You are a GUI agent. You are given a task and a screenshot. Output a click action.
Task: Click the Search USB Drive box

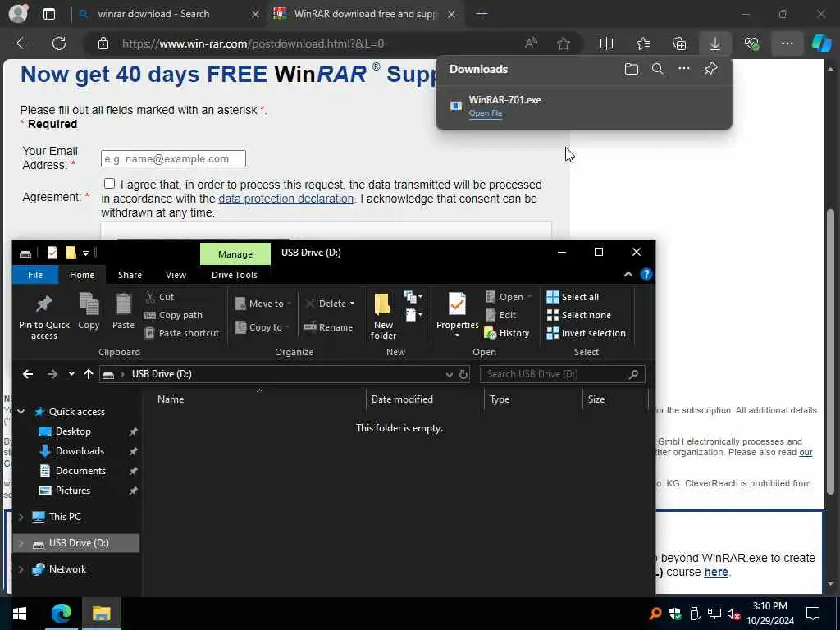pos(562,374)
